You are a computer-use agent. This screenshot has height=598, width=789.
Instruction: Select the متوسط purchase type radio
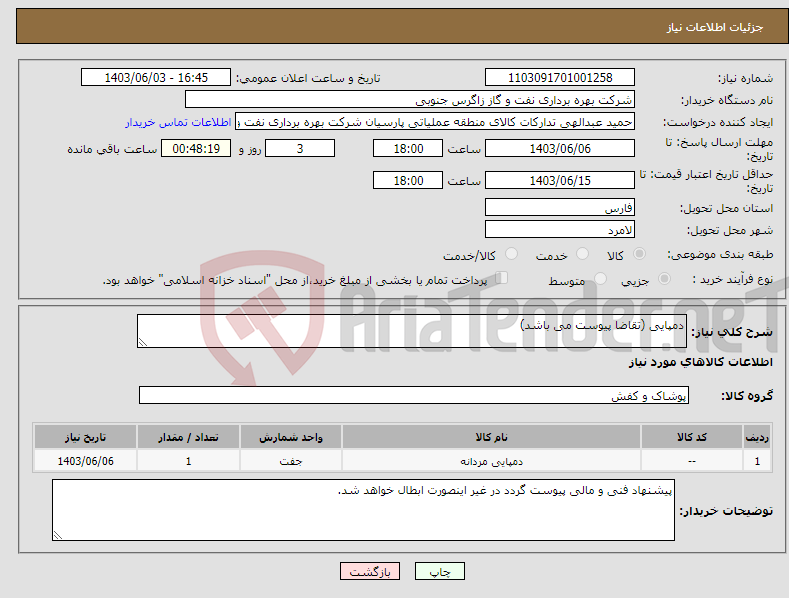click(x=600, y=279)
